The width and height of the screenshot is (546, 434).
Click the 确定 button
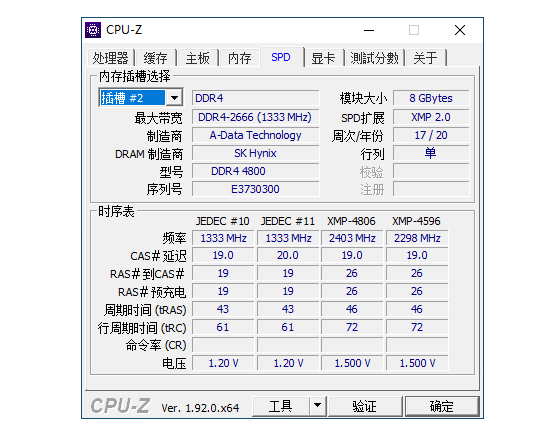pos(442,406)
